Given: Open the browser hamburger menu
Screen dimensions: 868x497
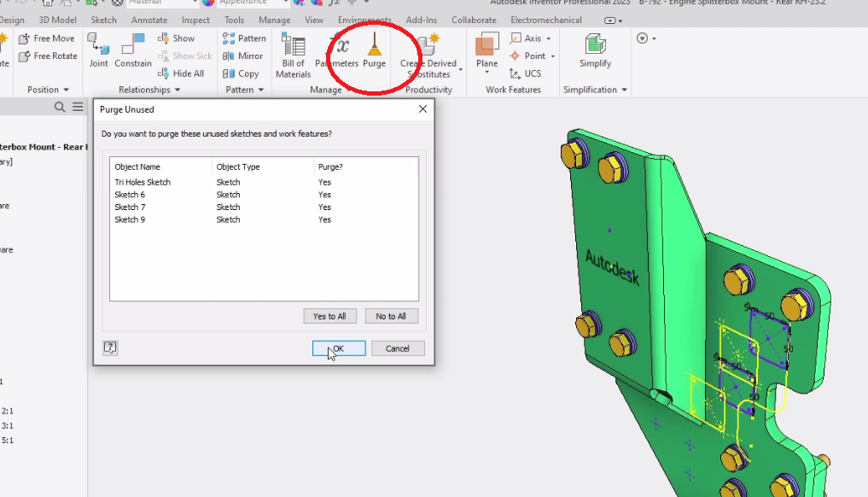Looking at the screenshot, I should (x=78, y=107).
